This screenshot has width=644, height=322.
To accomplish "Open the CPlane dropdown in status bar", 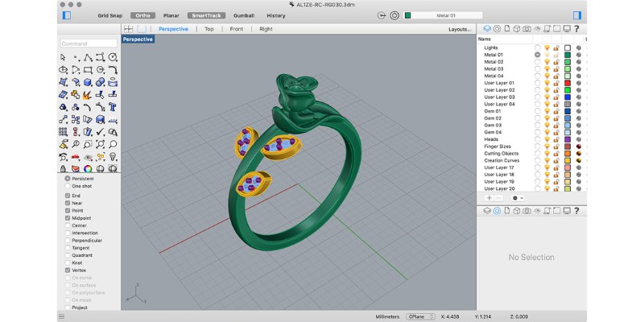I will (422, 316).
